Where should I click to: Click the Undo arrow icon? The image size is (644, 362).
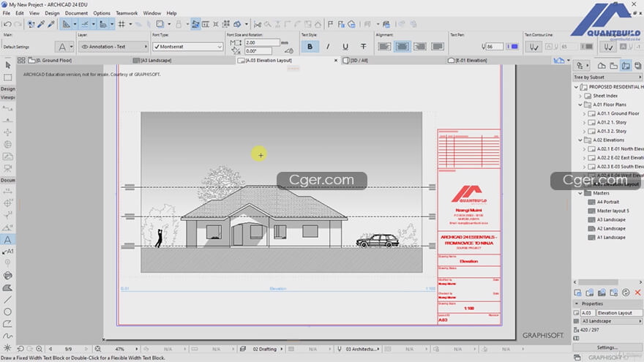click(7, 24)
